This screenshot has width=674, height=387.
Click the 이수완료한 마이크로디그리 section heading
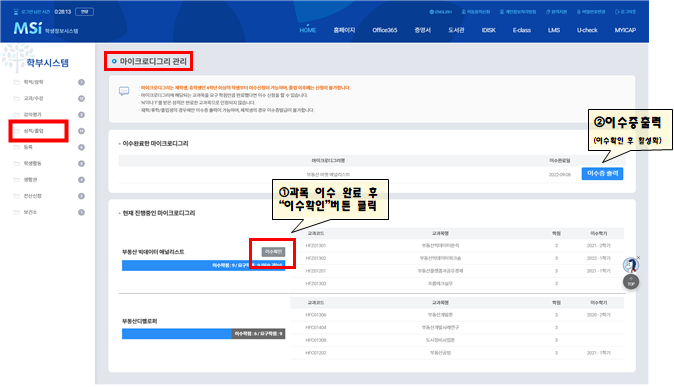[155, 144]
